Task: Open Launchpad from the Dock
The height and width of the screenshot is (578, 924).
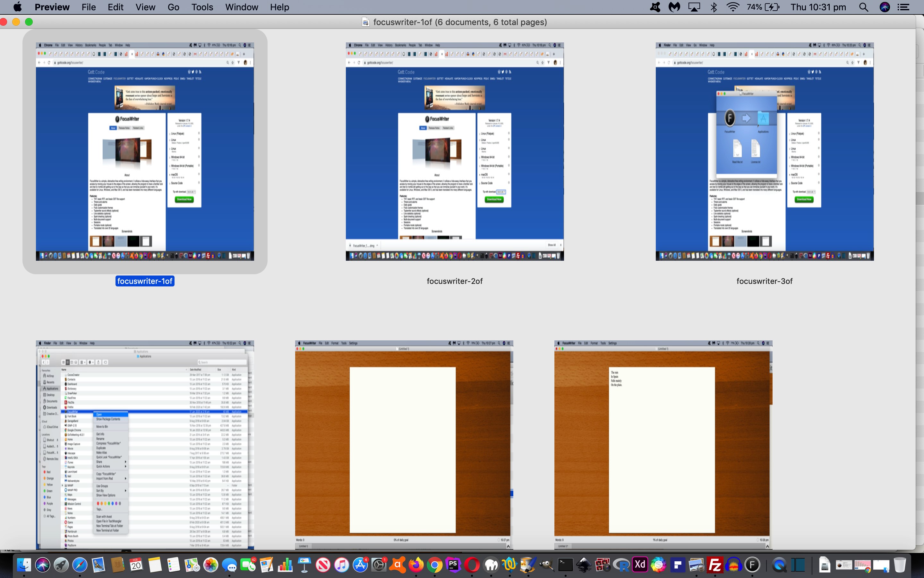Action: tap(61, 565)
